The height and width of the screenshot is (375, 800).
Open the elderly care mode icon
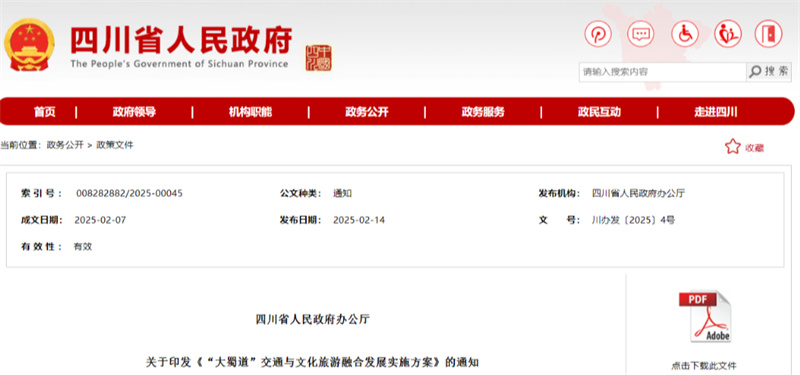(728, 34)
